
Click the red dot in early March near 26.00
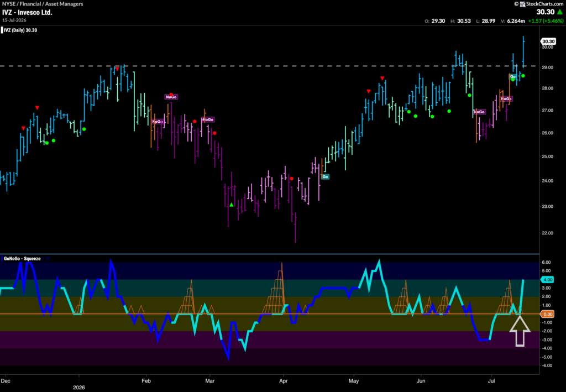[x=214, y=133]
